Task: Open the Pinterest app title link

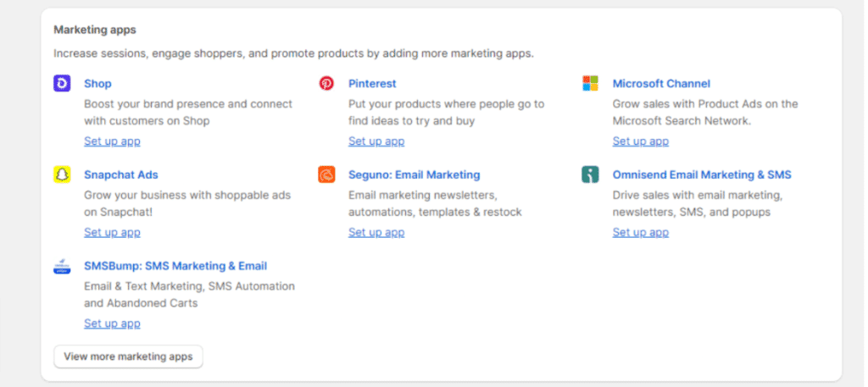Action: pyautogui.click(x=372, y=84)
